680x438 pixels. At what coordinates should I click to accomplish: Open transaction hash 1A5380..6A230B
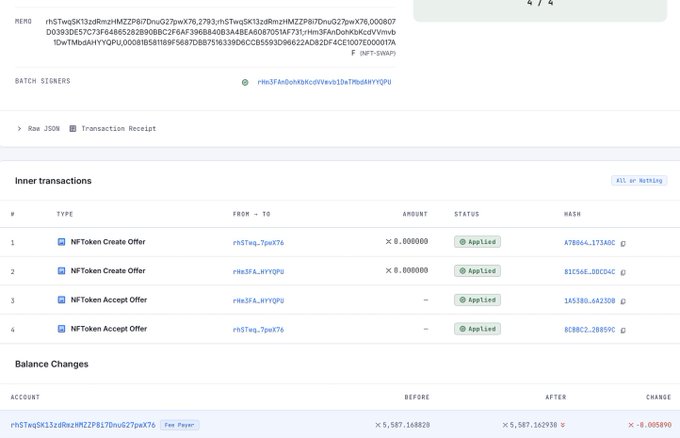[589, 301]
